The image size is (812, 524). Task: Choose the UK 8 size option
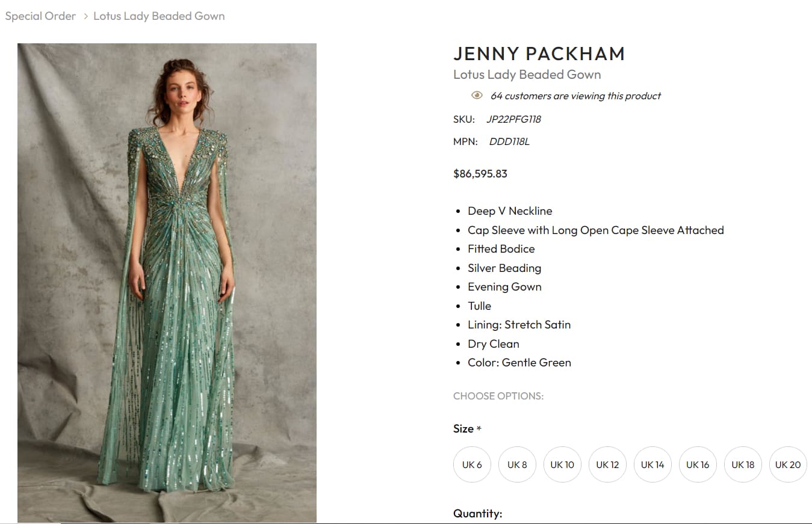coord(517,464)
